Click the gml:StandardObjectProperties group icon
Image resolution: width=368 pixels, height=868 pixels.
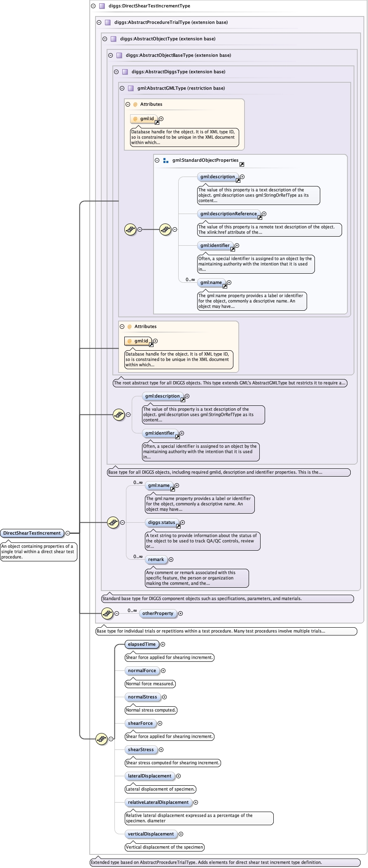pyautogui.click(x=166, y=161)
